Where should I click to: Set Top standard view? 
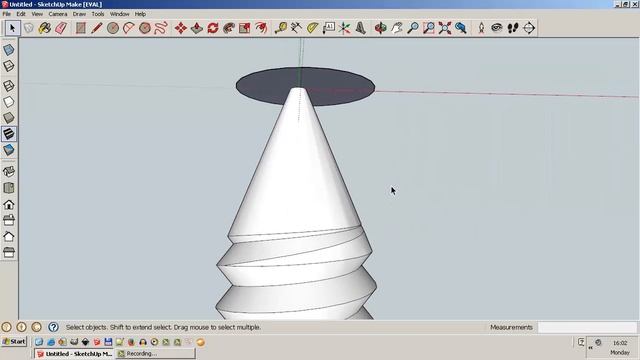tap(9, 188)
